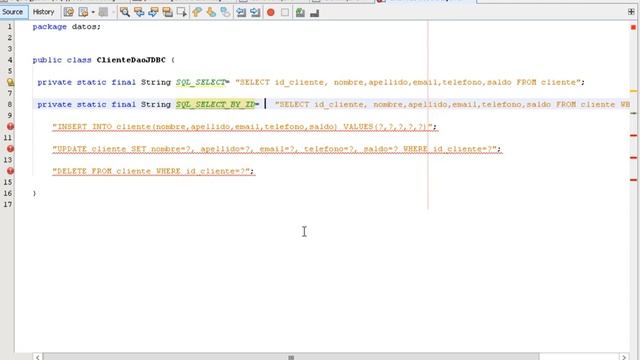Click the error icon beside the DELETE statement
The image size is (640, 360).
pos(10,171)
